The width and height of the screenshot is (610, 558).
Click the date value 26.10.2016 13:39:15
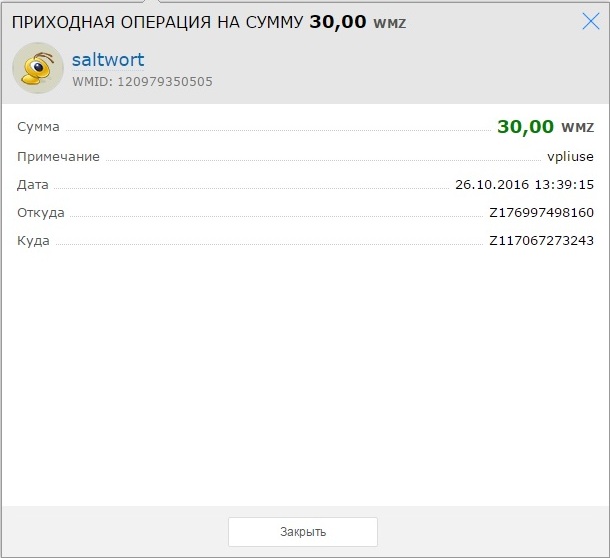coord(524,184)
